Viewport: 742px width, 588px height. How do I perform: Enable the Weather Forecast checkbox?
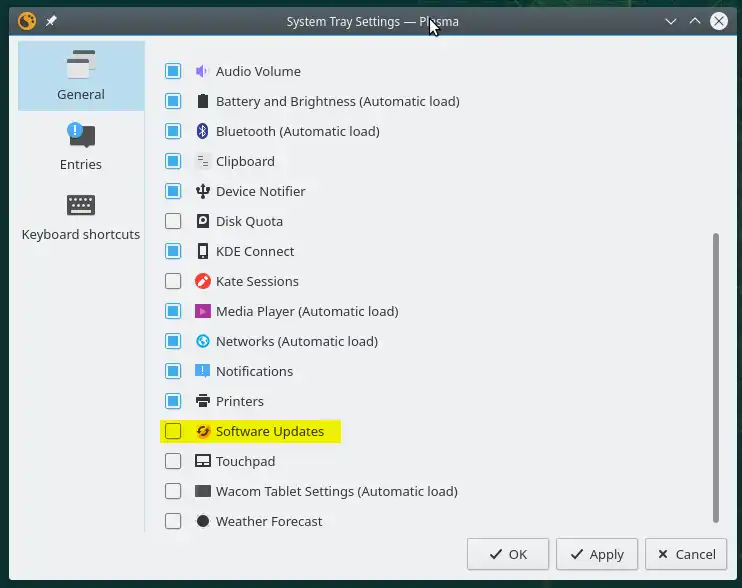(173, 521)
